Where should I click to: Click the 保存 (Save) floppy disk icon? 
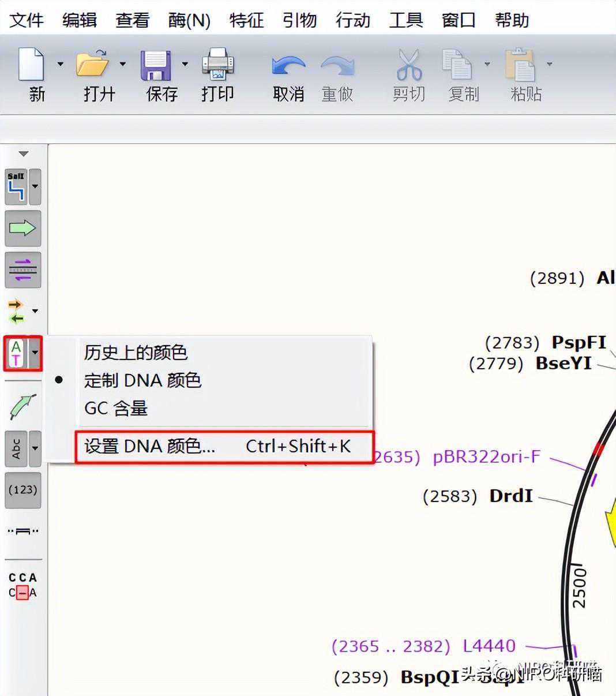coord(155,65)
